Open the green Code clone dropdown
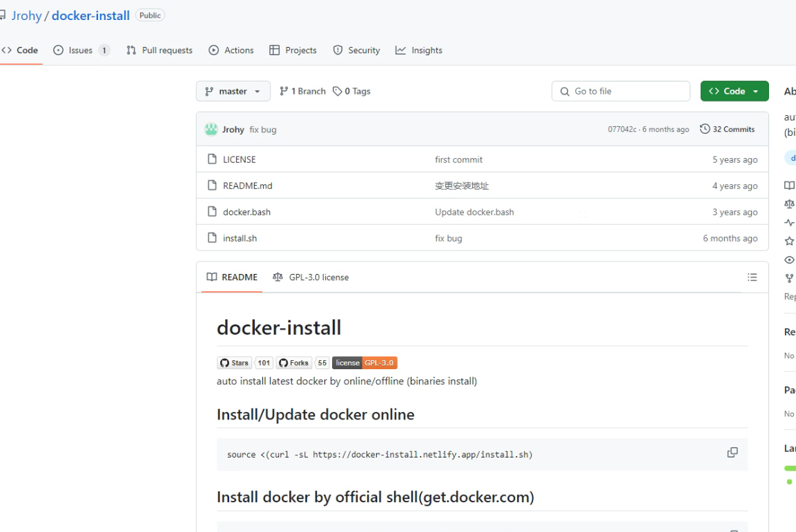Image resolution: width=796 pixels, height=532 pixels. [x=735, y=91]
